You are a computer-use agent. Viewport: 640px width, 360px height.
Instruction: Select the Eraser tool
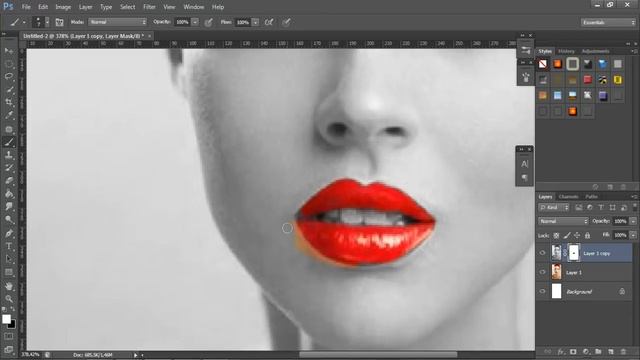tap(9, 181)
